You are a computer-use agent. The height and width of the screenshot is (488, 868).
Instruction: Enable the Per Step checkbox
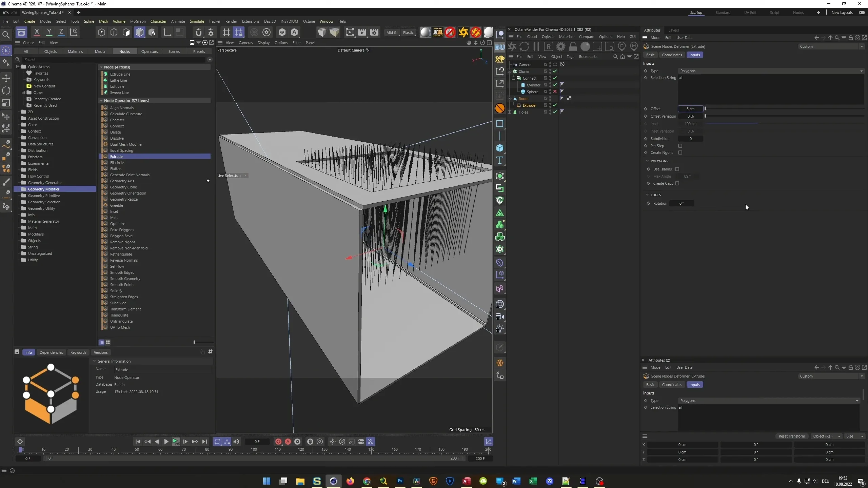680,145
